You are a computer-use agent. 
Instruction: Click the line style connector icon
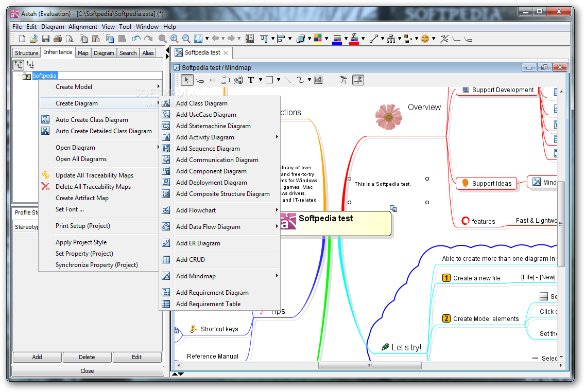[x=374, y=39]
